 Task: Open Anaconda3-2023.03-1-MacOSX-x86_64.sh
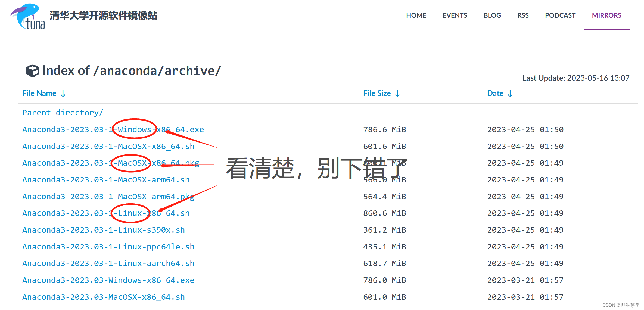pyautogui.click(x=108, y=146)
